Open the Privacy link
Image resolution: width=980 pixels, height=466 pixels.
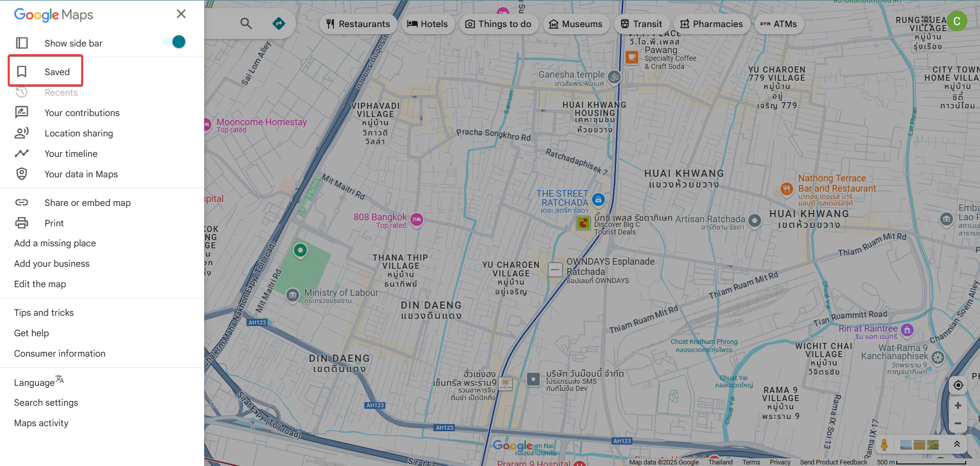(x=780, y=462)
